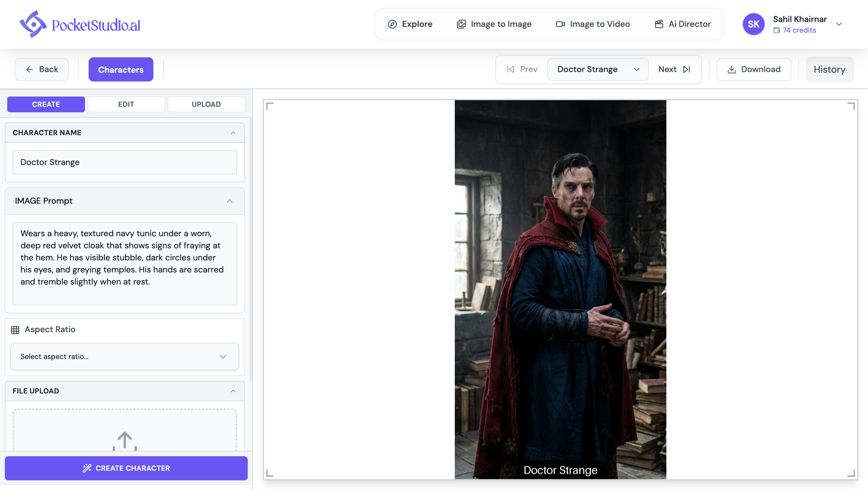Image resolution: width=868 pixels, height=490 pixels.
Task: Click the Download arrow icon
Action: [731, 69]
